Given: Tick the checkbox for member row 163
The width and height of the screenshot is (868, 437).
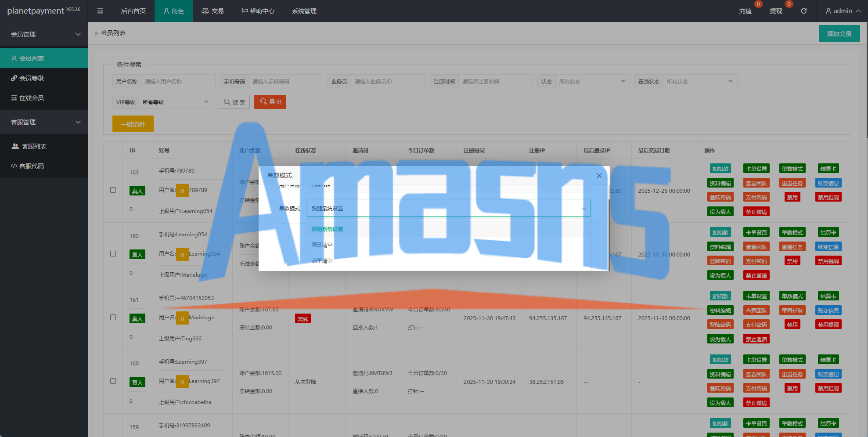Looking at the screenshot, I should [x=113, y=190].
